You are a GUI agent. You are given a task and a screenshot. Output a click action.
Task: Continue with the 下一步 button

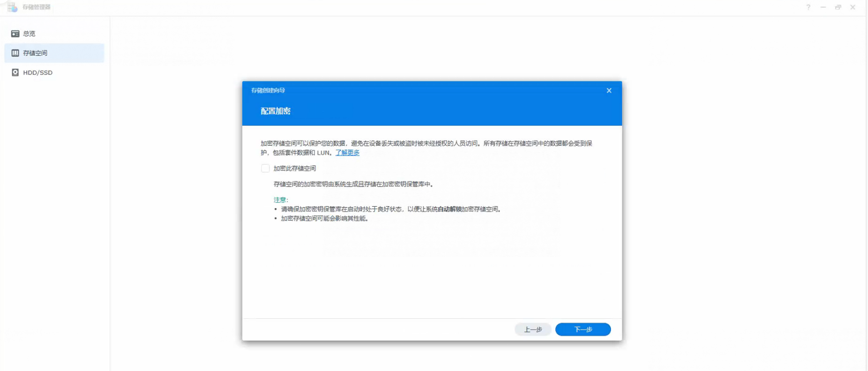tap(583, 329)
